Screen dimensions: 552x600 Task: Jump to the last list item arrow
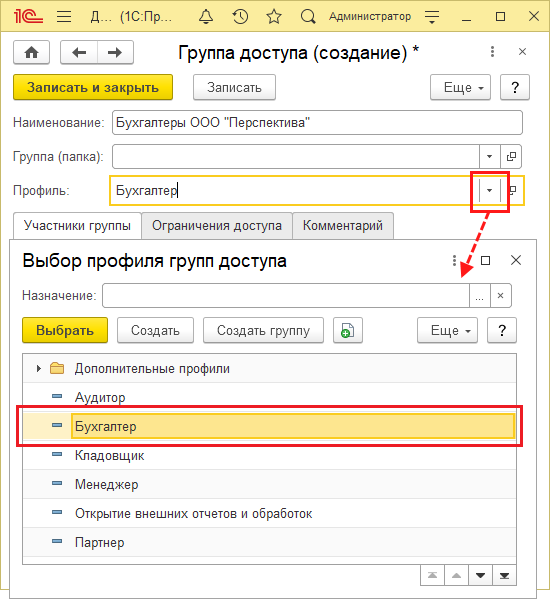point(504,575)
